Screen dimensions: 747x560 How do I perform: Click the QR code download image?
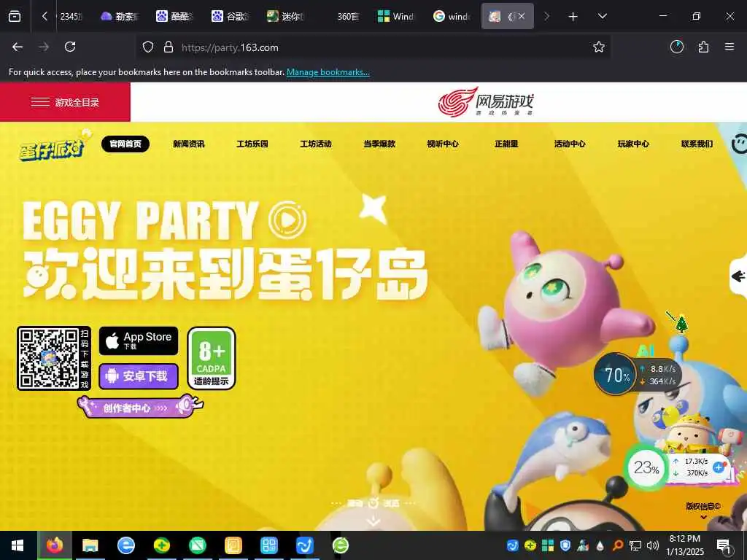[x=48, y=358]
